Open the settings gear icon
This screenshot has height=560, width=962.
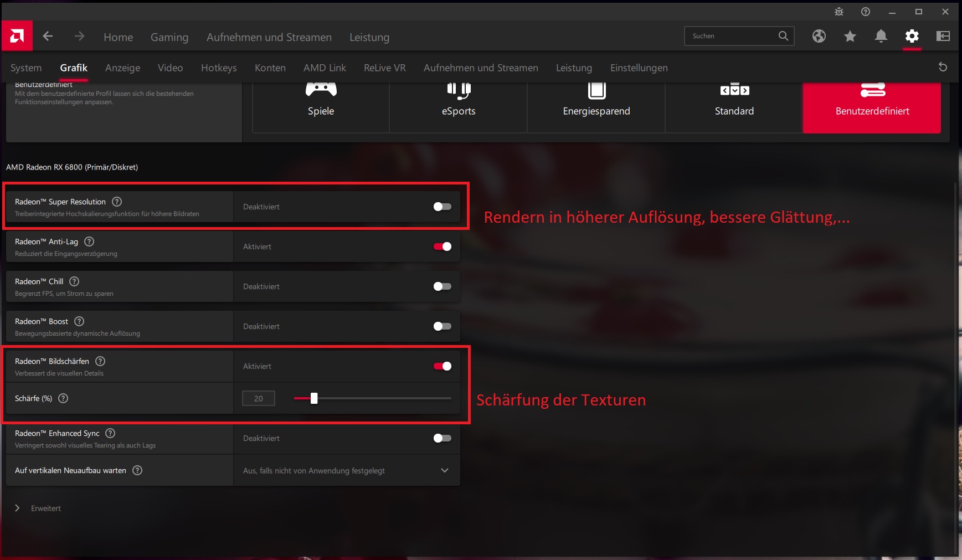tap(912, 36)
